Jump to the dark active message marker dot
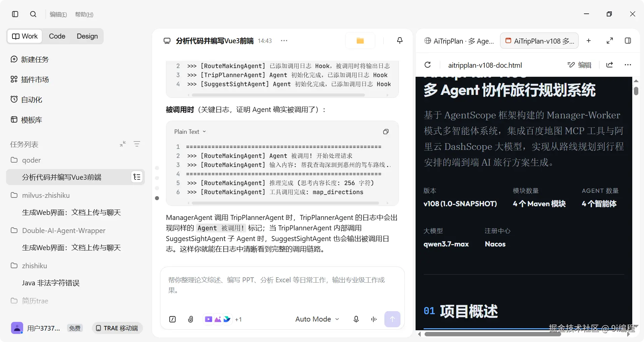Screen dimensions: 644x342 tap(157, 198)
